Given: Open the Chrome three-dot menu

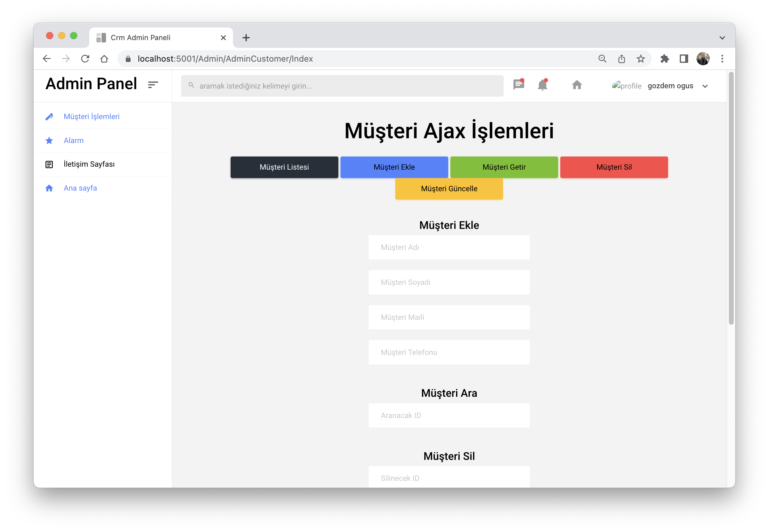Looking at the screenshot, I should [722, 59].
